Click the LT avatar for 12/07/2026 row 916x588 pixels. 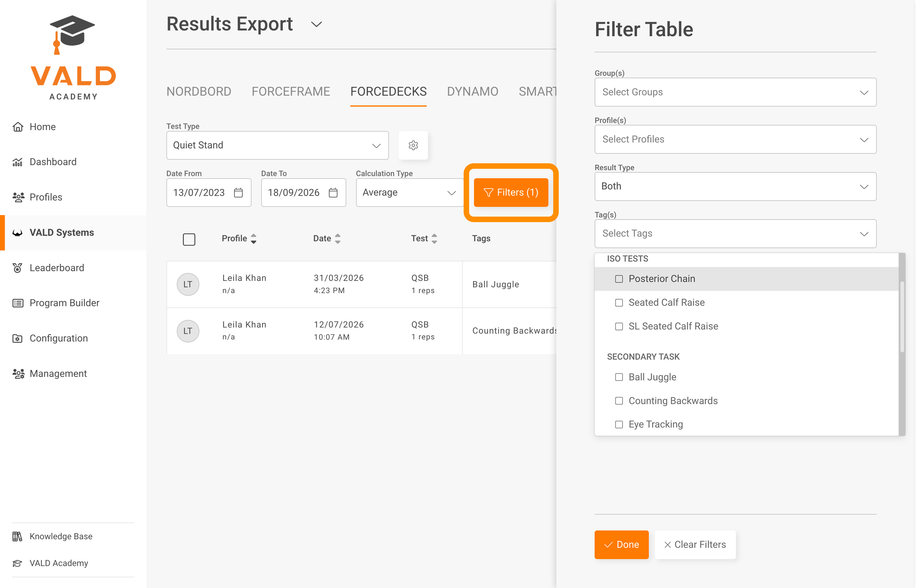[x=188, y=331]
